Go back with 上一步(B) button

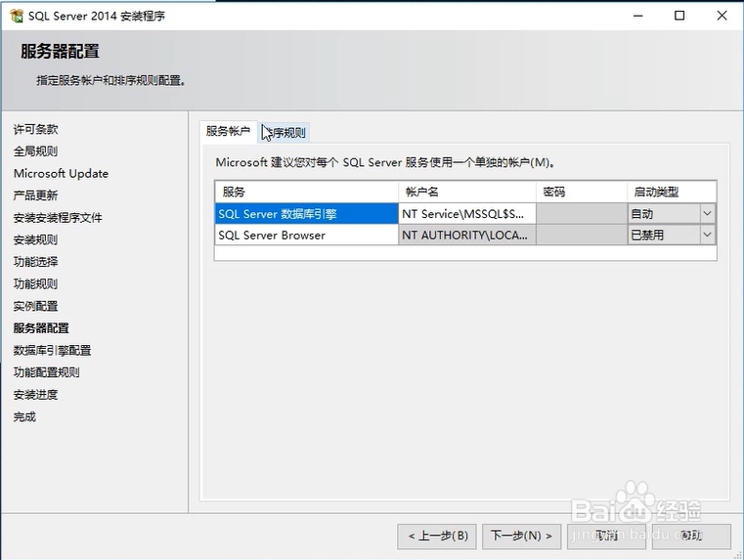coord(437,537)
